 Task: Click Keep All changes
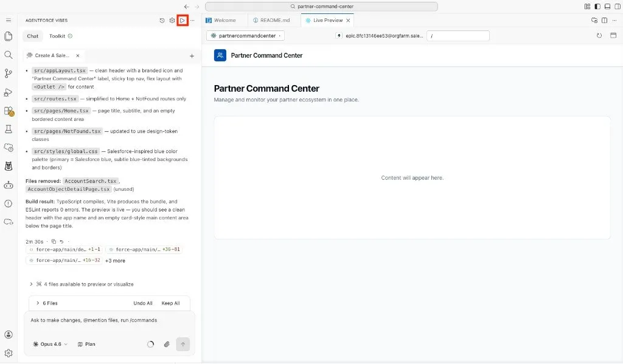(170, 303)
